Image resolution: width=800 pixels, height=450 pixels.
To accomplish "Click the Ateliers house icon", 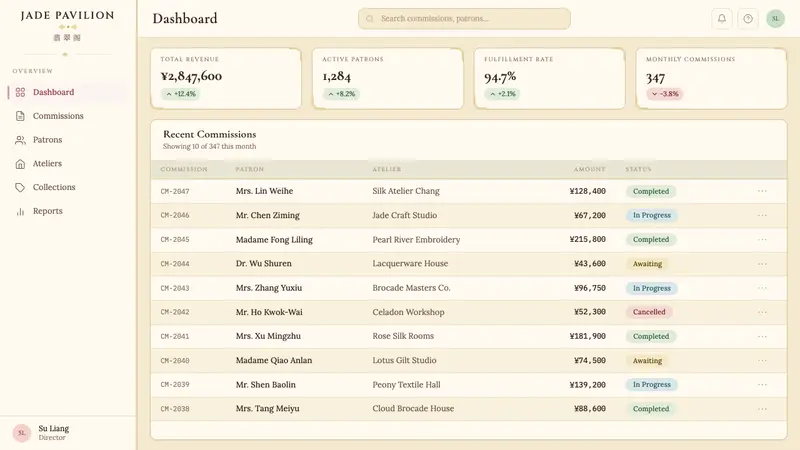I will point(20,164).
